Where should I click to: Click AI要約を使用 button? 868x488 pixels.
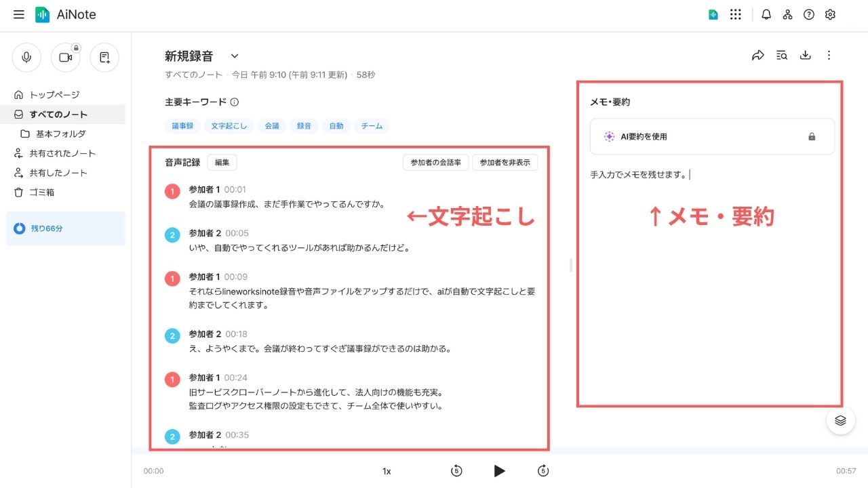pyautogui.click(x=712, y=137)
